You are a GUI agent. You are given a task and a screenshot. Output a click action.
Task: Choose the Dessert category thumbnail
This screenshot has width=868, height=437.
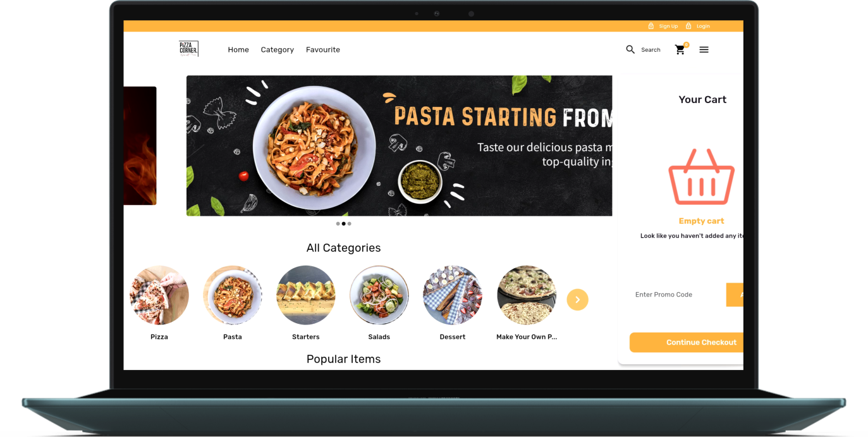453,295
